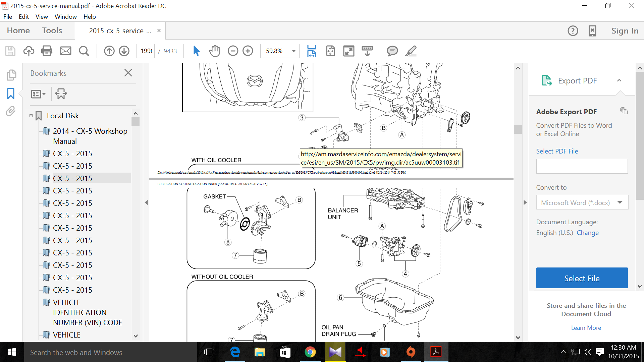Add a sticky note comment
This screenshot has height=362, width=644.
pyautogui.click(x=392, y=51)
